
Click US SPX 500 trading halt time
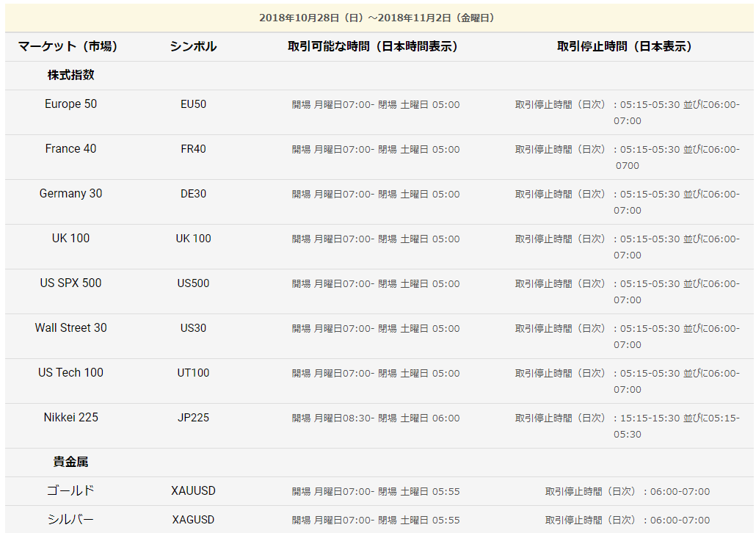point(628,291)
